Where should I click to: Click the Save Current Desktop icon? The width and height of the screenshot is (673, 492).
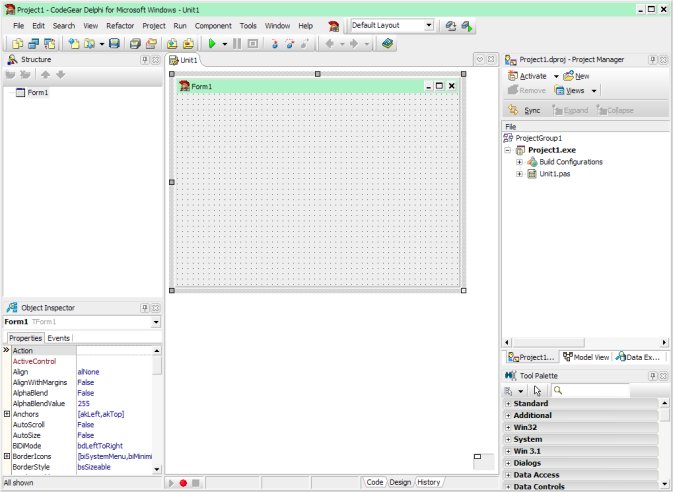pos(450,26)
